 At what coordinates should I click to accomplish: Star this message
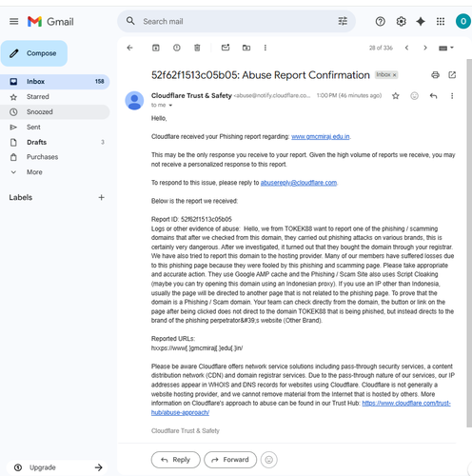[x=396, y=95]
